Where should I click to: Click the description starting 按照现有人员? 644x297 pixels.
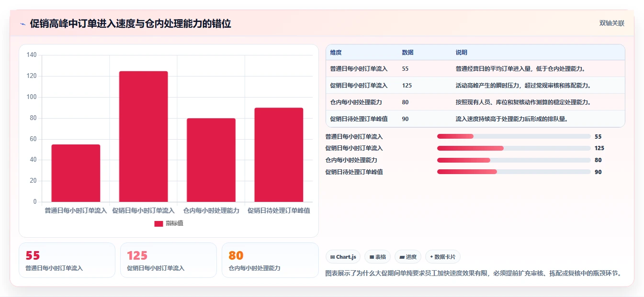pos(523,102)
